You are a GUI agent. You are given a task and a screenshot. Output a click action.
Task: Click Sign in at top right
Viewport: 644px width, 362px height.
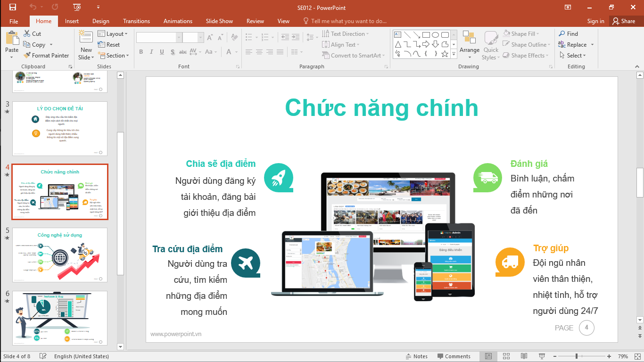tap(595, 21)
